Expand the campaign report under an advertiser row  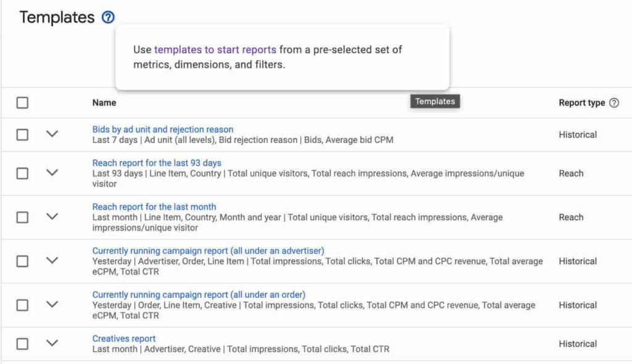click(x=52, y=260)
